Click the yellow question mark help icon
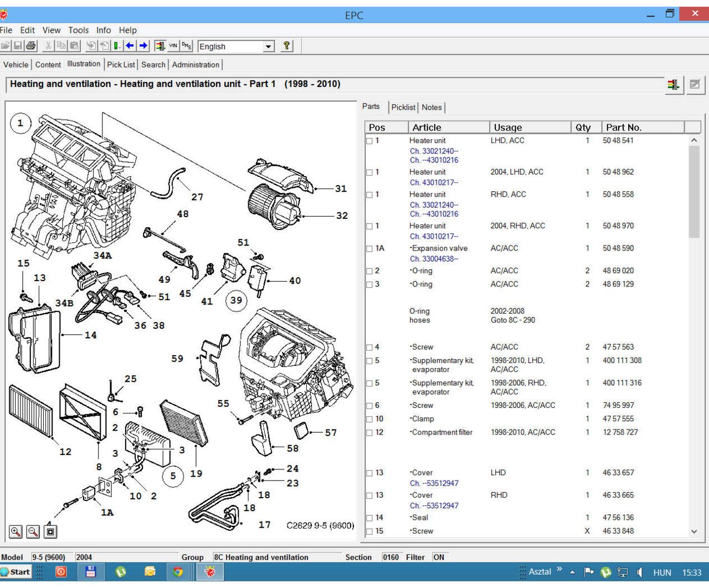Viewport: 709px width, 588px height. (x=286, y=46)
